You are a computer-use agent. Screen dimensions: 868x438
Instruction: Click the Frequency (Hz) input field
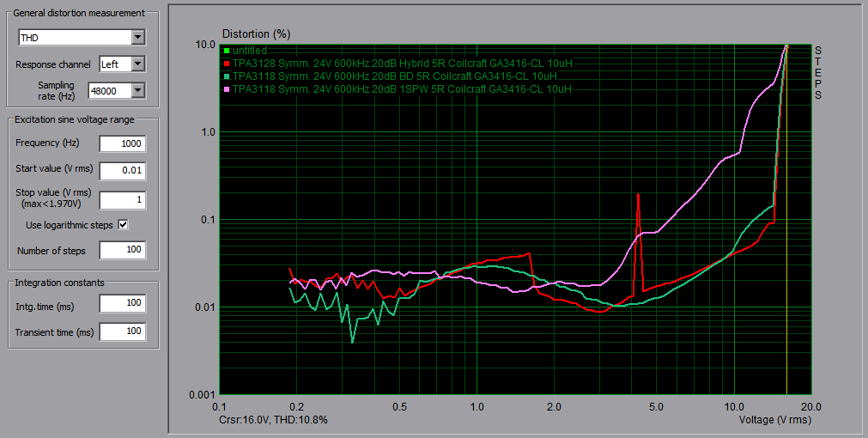122,143
